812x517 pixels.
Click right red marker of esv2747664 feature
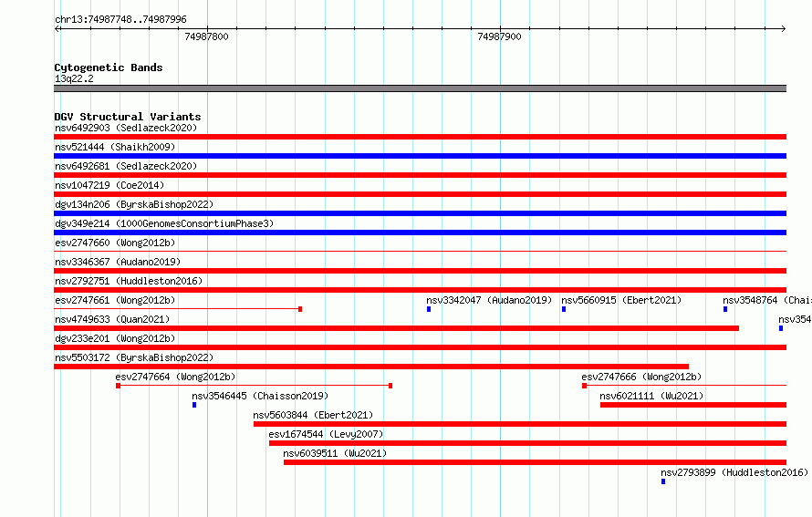coord(390,386)
